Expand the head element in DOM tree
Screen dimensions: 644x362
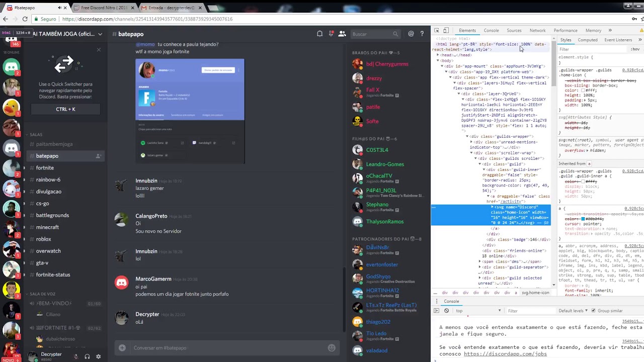438,55
